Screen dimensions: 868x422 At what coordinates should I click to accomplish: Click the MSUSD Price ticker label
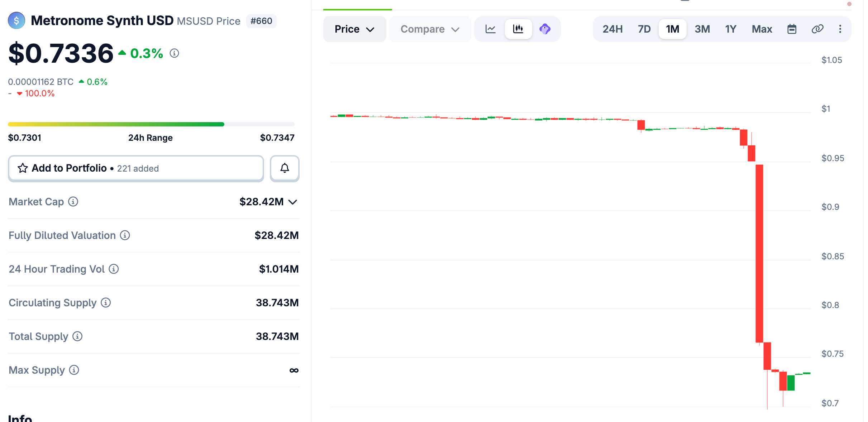point(209,21)
